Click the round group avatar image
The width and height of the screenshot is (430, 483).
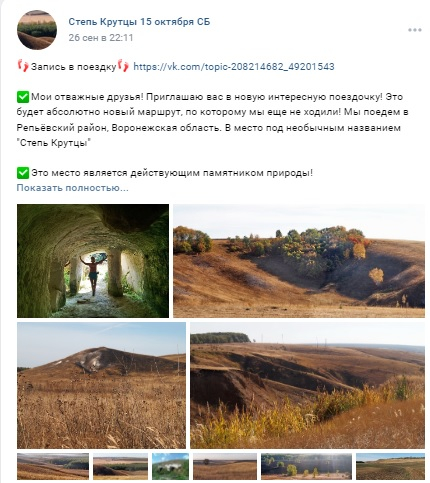(x=37, y=30)
